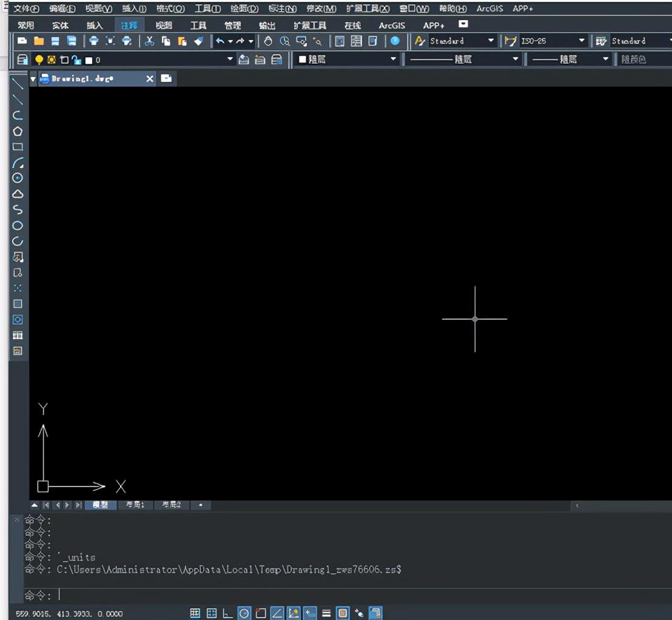Image resolution: width=672 pixels, height=620 pixels.
Task: Open the Layer Properties Manager icon
Action: pyautogui.click(x=22, y=59)
